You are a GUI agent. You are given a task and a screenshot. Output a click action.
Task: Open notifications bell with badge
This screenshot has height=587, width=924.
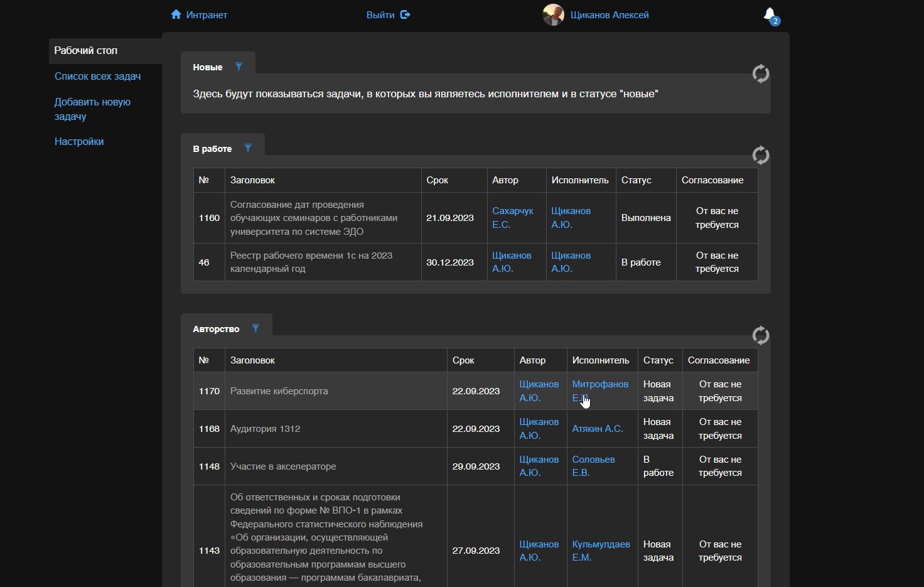[x=770, y=15]
